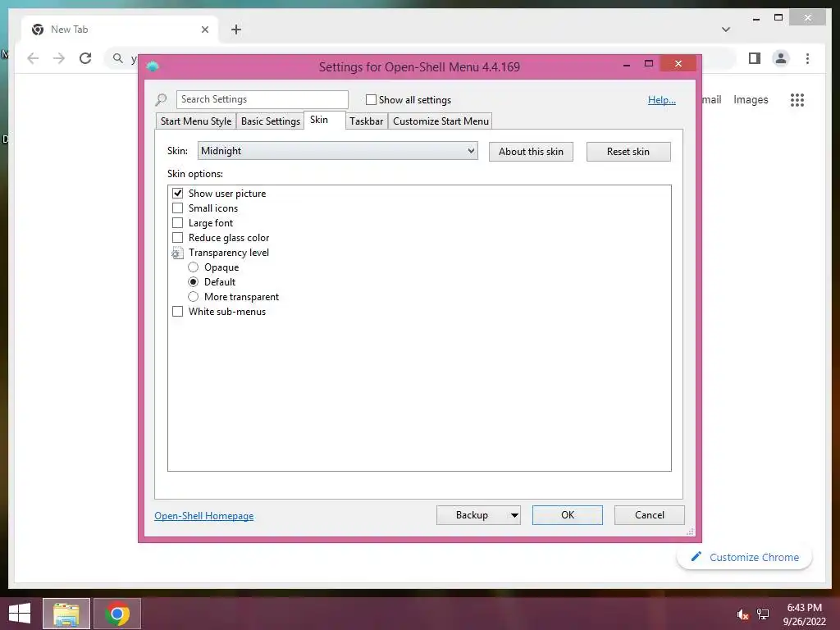Click the Chrome icon in the taskbar
840x630 pixels.
(x=117, y=614)
